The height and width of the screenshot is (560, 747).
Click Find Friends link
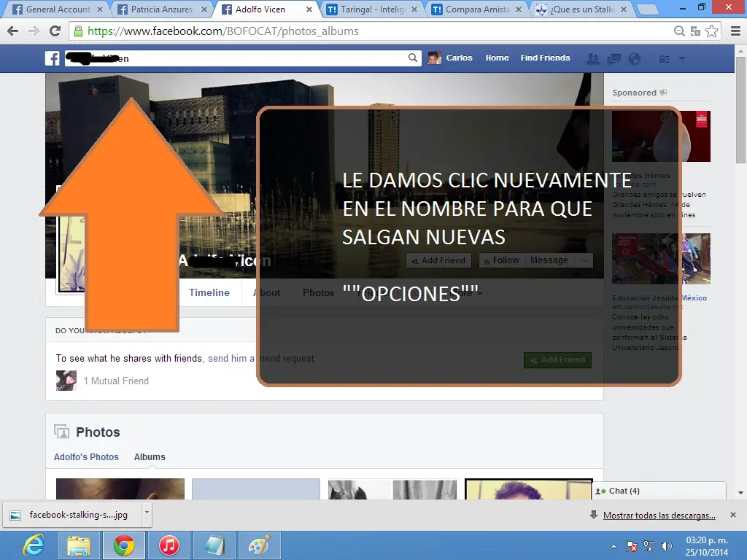point(545,58)
